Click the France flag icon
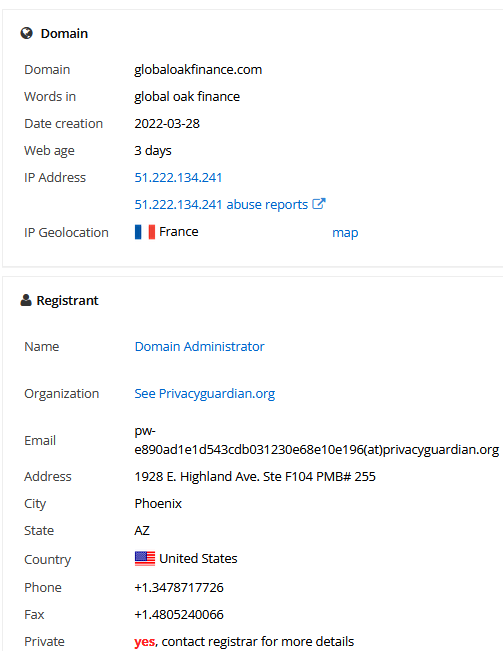Viewport: 503px width, 651px height. (145, 232)
